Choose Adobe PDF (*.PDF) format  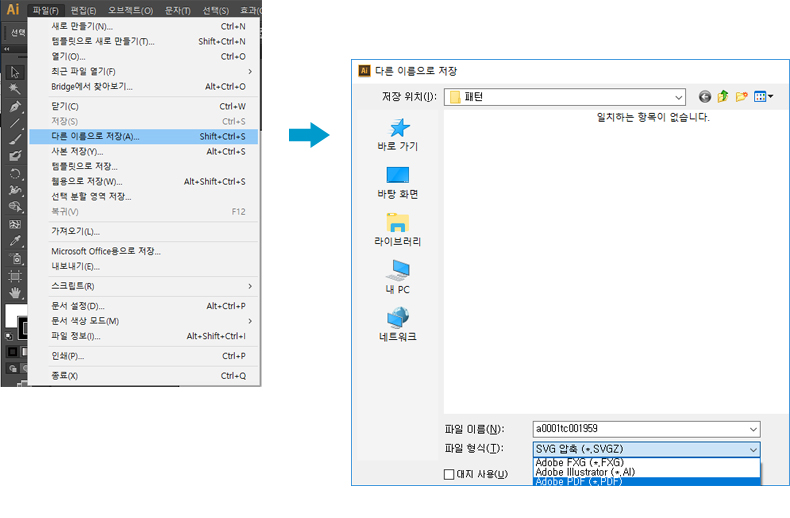(646, 482)
